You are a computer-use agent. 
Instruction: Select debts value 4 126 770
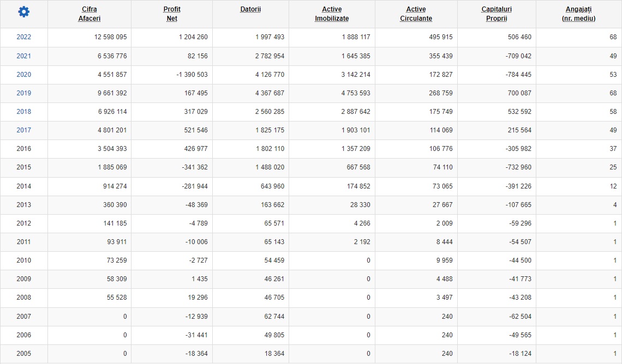270,75
